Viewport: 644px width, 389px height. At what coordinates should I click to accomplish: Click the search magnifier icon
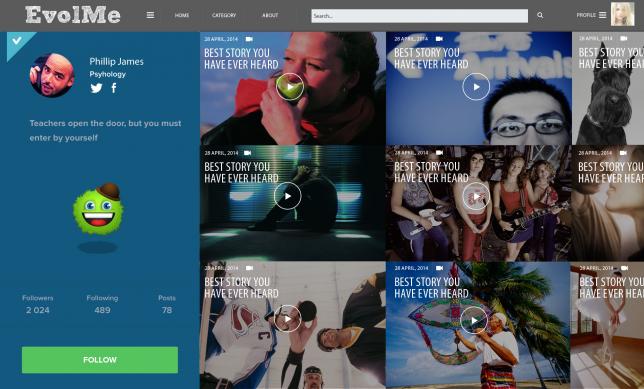coord(540,16)
